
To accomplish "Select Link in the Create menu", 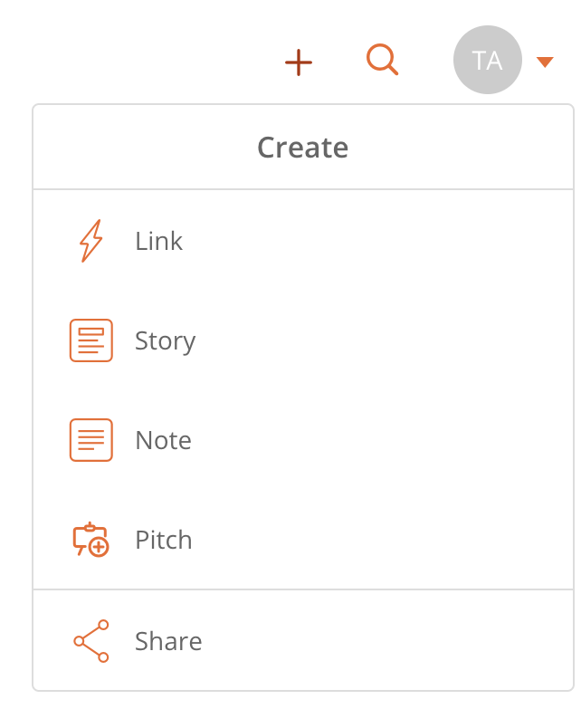I will click(303, 241).
